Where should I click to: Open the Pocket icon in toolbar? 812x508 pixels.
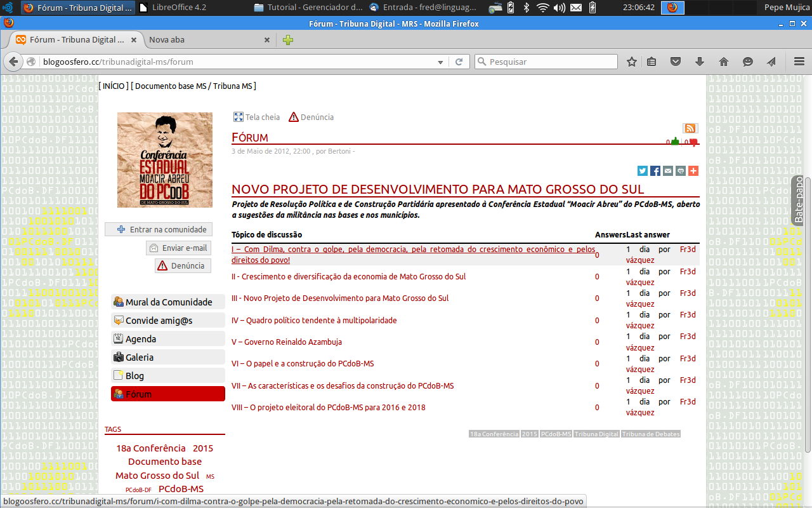click(676, 62)
